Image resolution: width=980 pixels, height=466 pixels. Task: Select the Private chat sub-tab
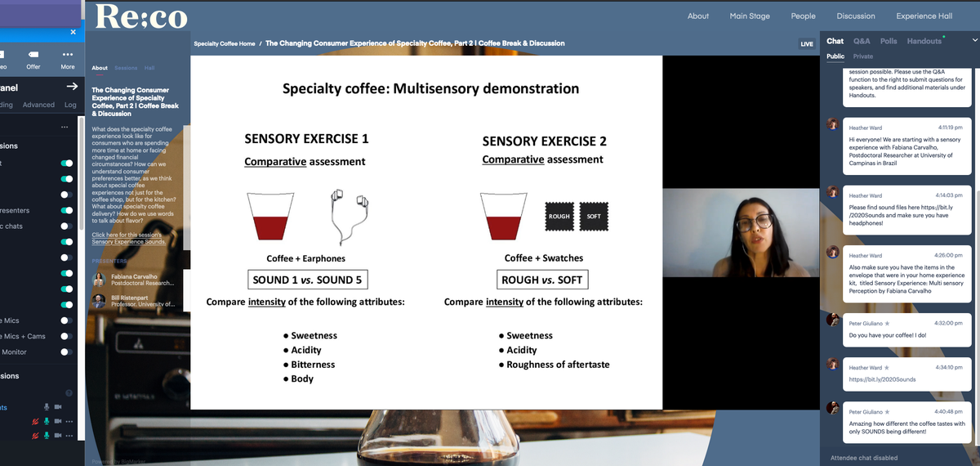(x=863, y=56)
